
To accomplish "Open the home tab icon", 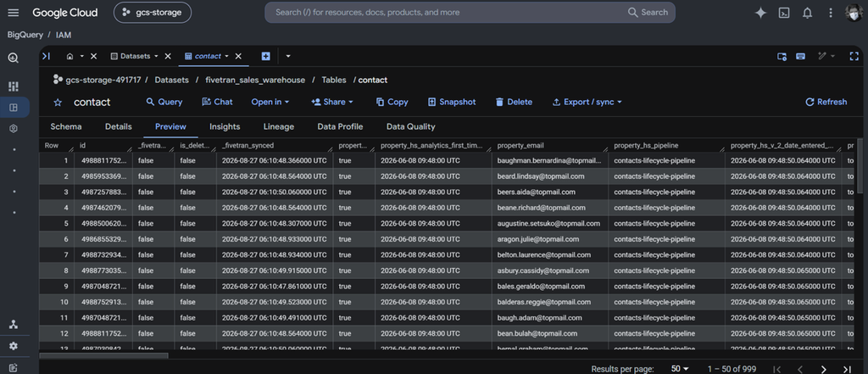I will [70, 56].
